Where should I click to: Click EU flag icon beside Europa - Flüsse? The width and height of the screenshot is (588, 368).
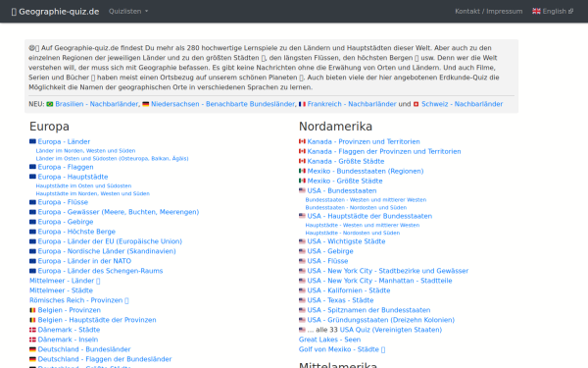tap(32, 202)
